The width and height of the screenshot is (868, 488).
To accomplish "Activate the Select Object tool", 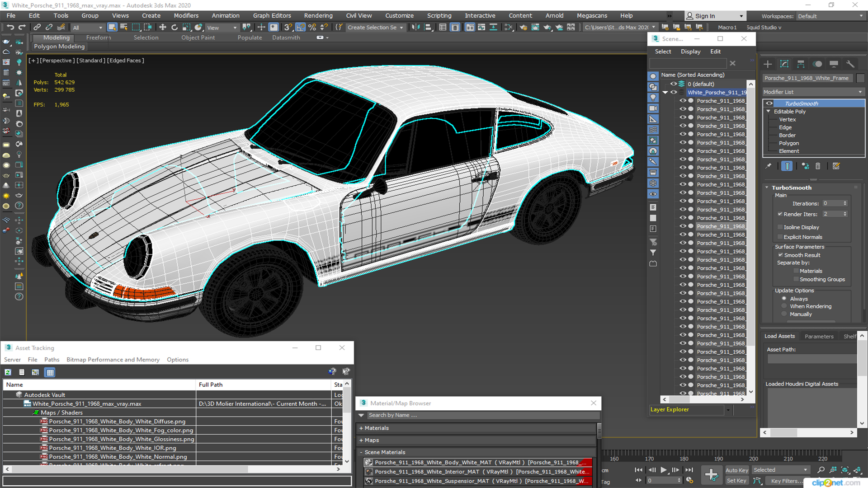I will pyautogui.click(x=112, y=27).
